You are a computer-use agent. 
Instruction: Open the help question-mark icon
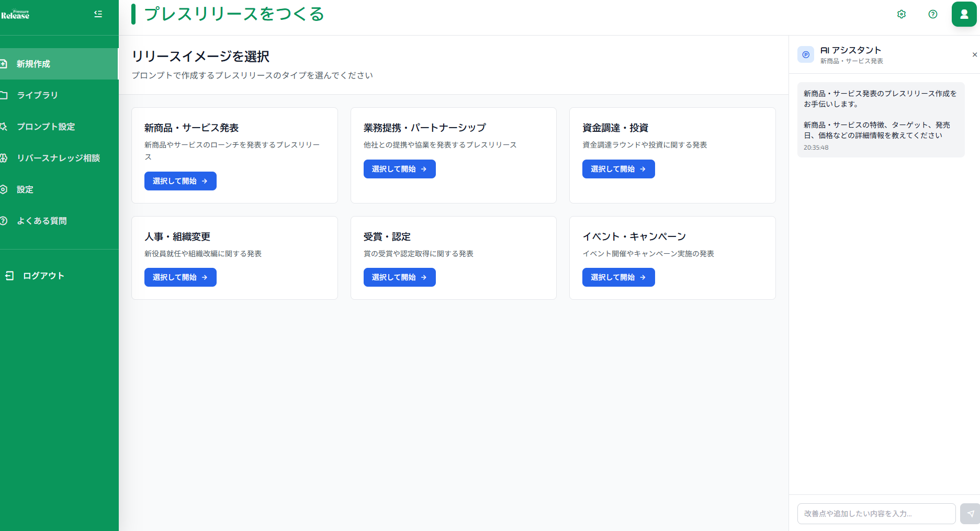click(x=933, y=14)
